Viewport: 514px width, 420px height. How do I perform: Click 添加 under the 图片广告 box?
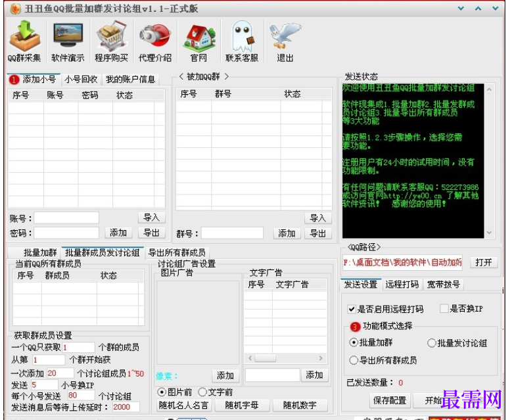(225, 376)
